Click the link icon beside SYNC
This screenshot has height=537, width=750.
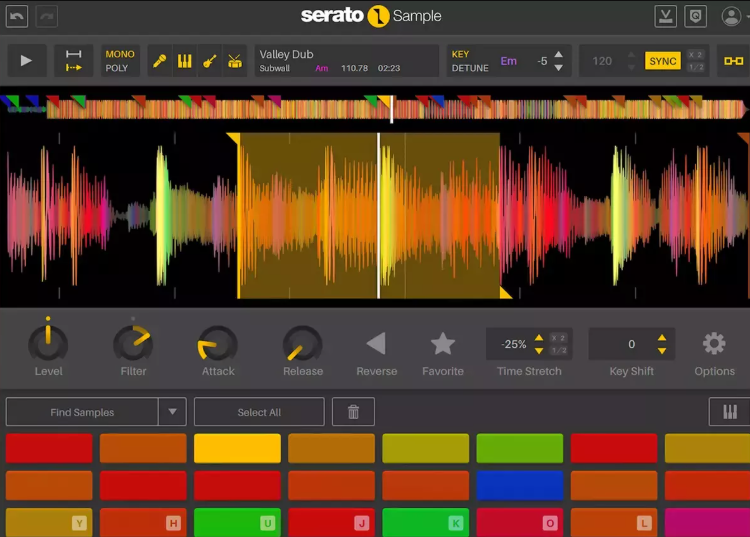[x=733, y=61]
